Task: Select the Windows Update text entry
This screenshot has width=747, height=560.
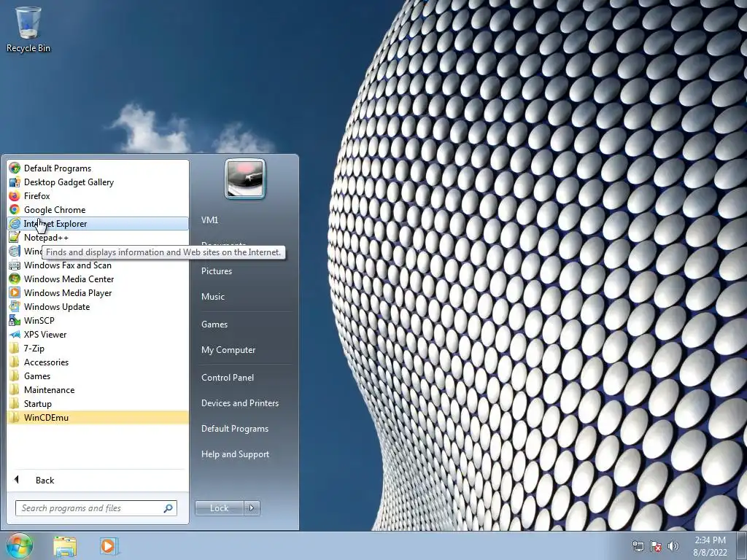Action: point(57,307)
